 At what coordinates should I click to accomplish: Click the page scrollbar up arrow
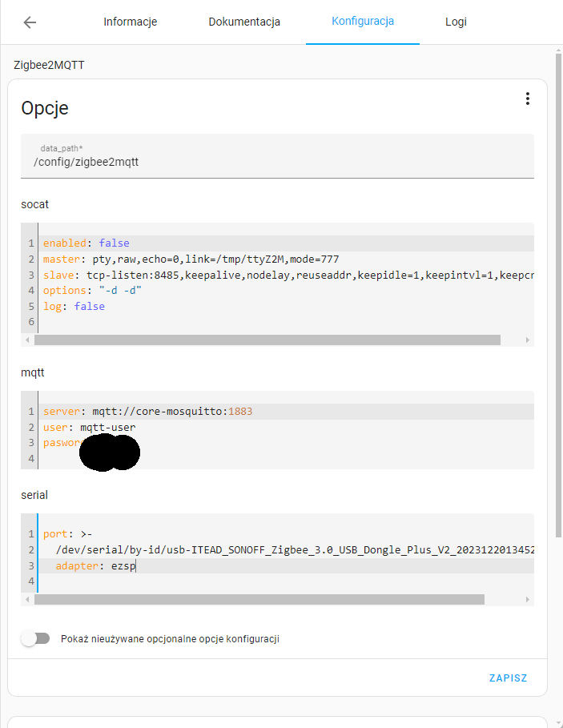click(558, 50)
